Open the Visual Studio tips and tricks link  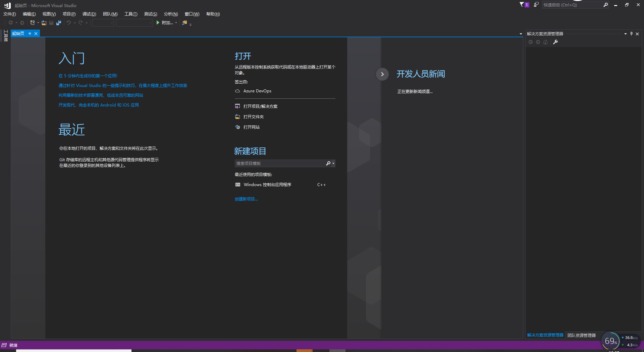[123, 86]
